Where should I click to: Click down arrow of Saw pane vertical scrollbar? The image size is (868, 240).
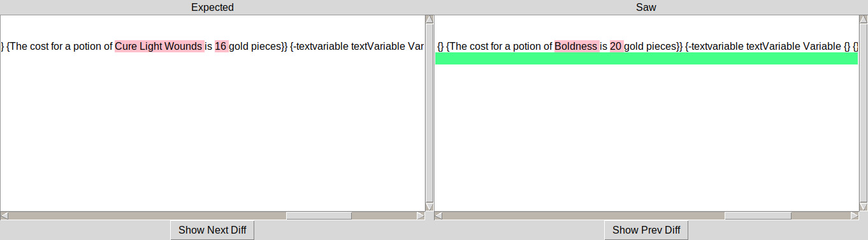[x=863, y=207]
